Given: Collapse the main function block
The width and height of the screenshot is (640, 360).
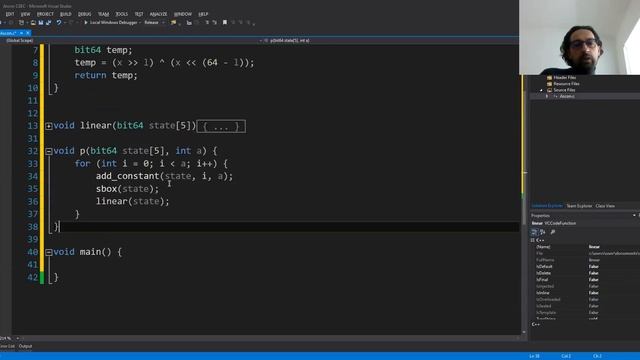Looking at the screenshot, I should pos(49,252).
